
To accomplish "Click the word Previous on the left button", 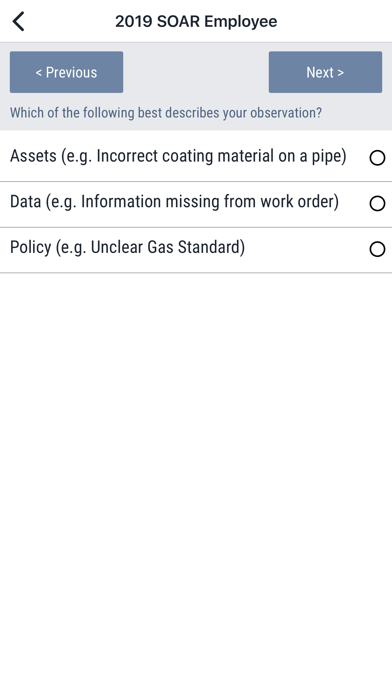I will coord(71,72).
